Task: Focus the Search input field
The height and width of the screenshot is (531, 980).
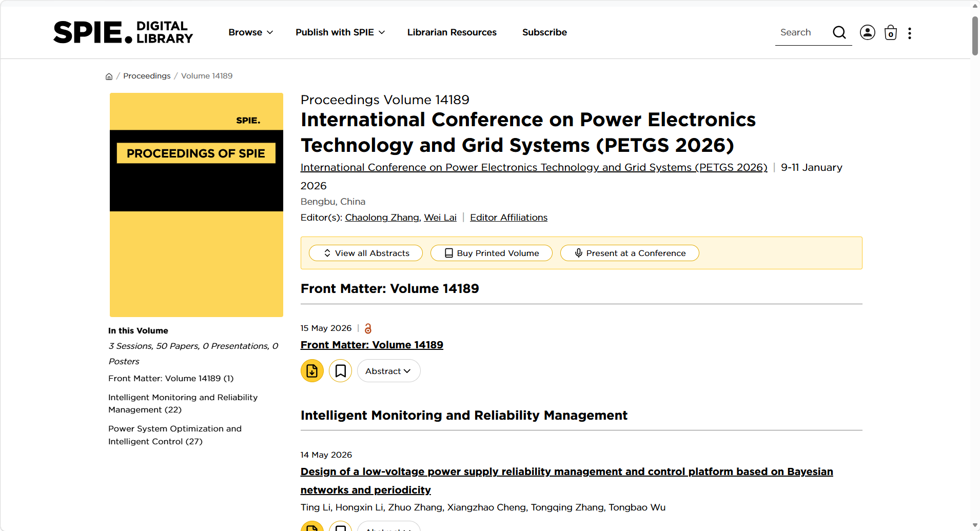Action: tap(803, 32)
